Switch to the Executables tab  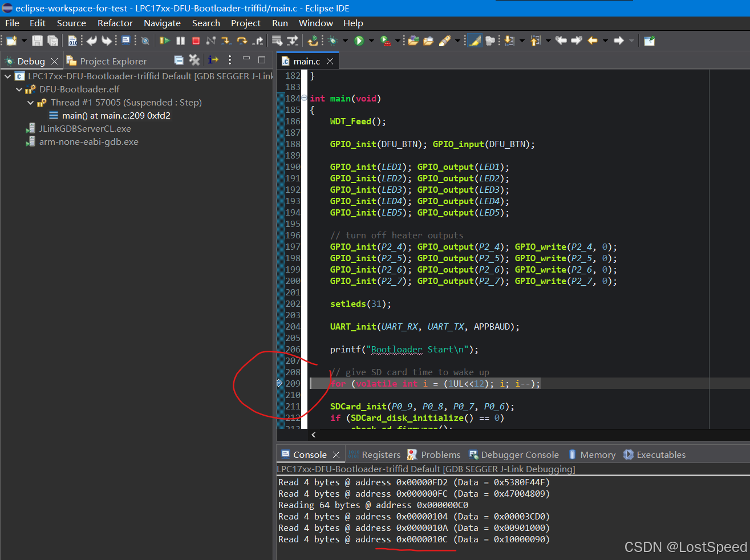(x=655, y=455)
